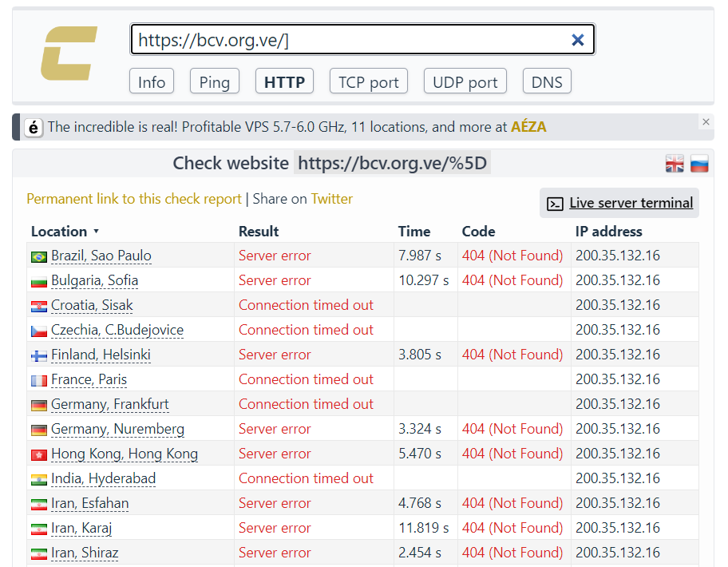Click the IP address column header
The height and width of the screenshot is (567, 728).
click(609, 232)
